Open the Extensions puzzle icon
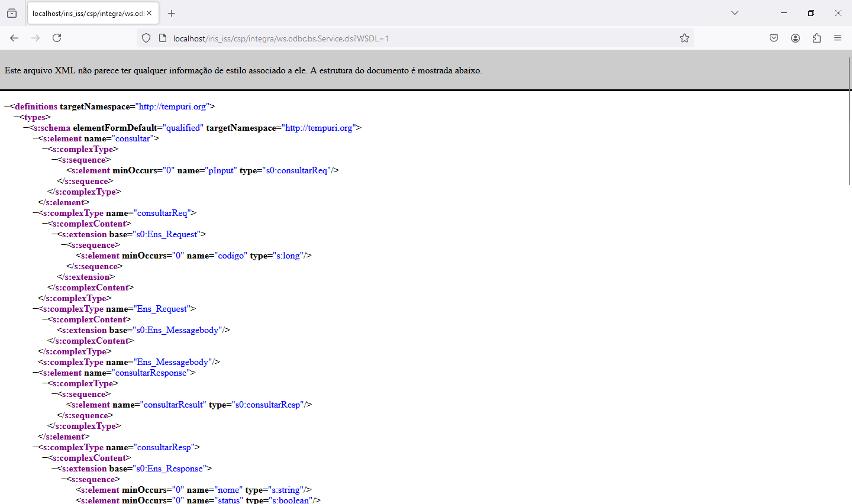Image resolution: width=852 pixels, height=504 pixels. click(x=816, y=38)
